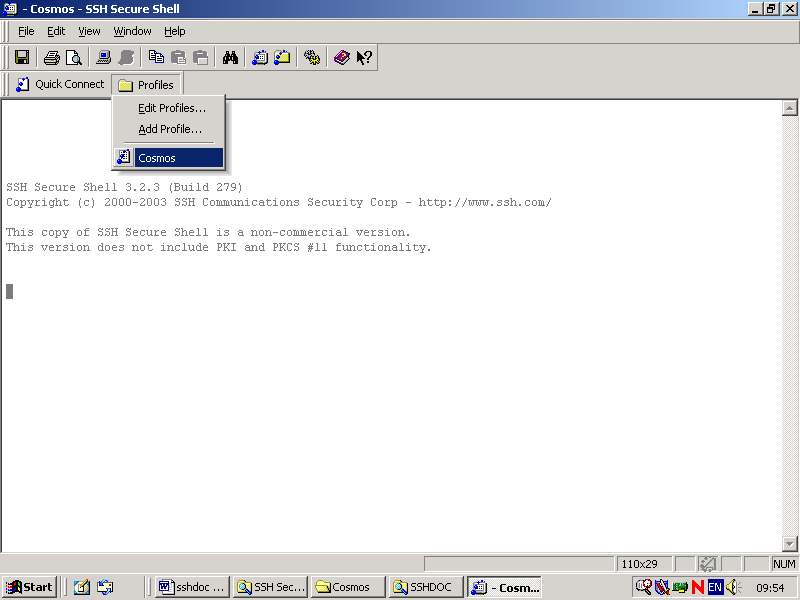Click the Copy icon in toolbar

tap(156, 58)
